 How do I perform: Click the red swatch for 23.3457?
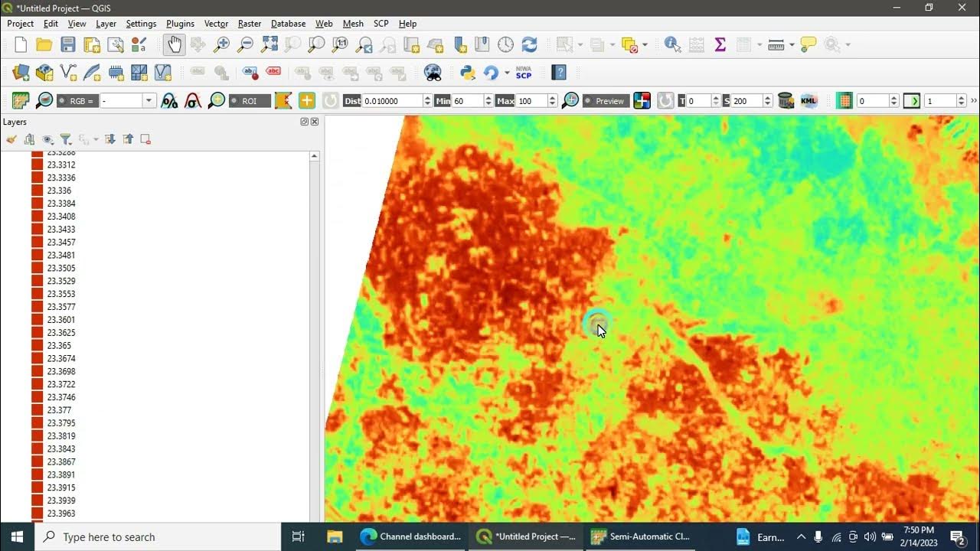click(37, 243)
